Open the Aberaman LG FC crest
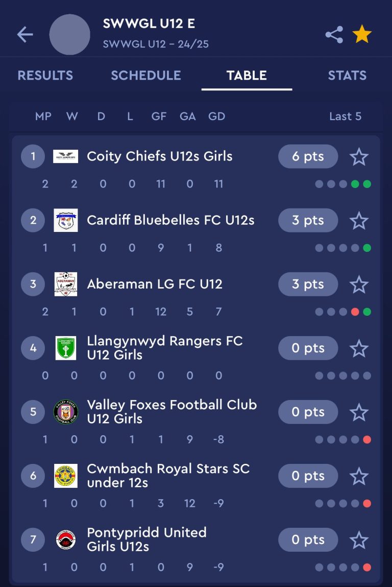This screenshot has width=392, height=587. click(x=65, y=284)
